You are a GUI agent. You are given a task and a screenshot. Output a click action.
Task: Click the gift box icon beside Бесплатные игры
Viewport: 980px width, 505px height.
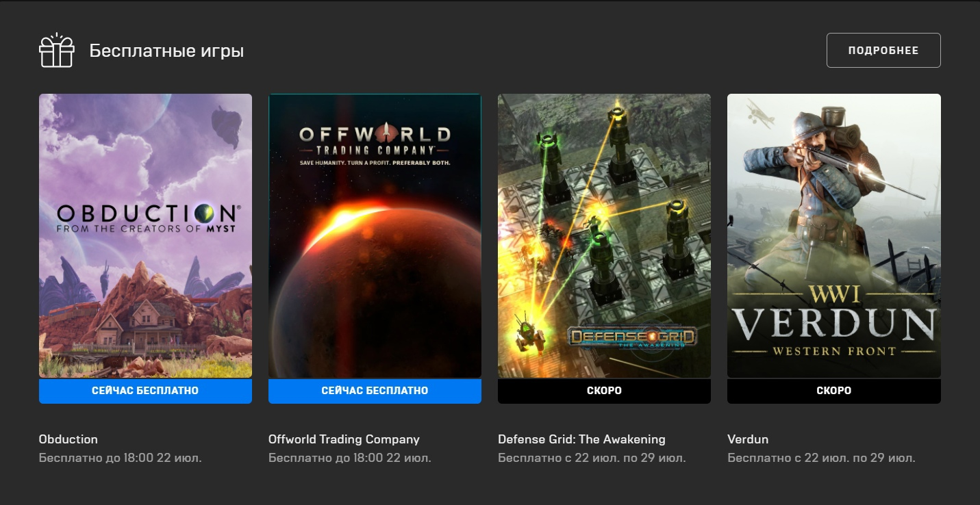tap(57, 51)
